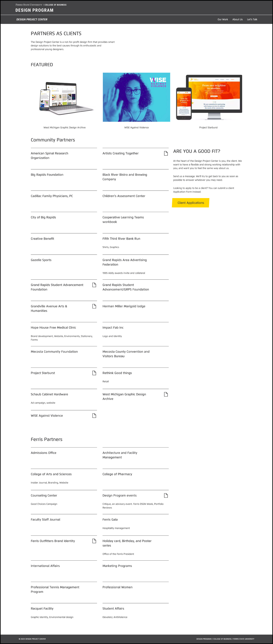Select Let's Talk in the top navigation
The image size is (273, 644).
pos(252,19)
